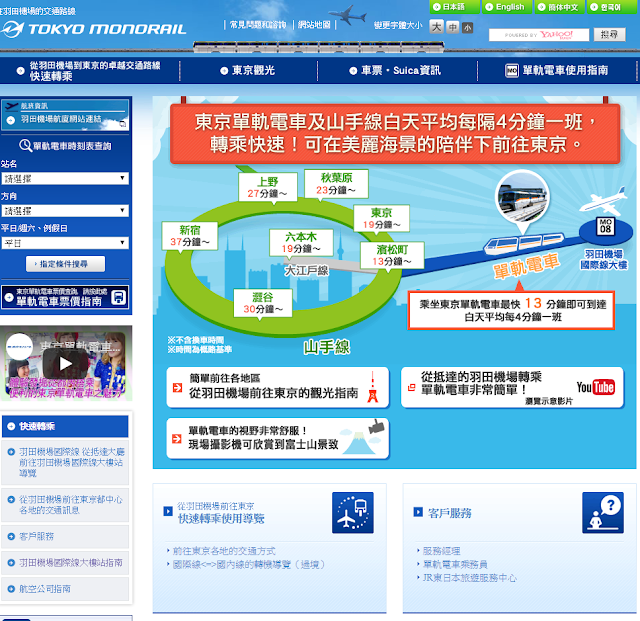The height and width of the screenshot is (621, 640).
Task: Switch language to 简体中文
Action: click(559, 7)
